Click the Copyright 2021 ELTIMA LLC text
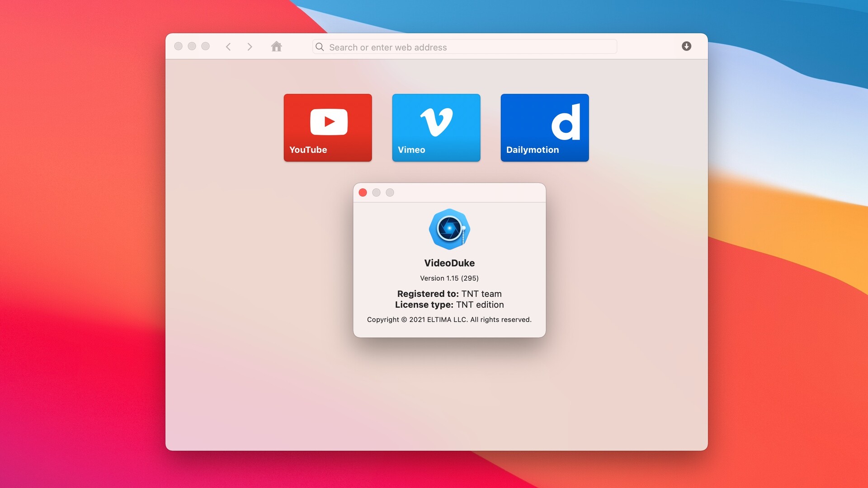This screenshot has height=488, width=868. click(449, 319)
